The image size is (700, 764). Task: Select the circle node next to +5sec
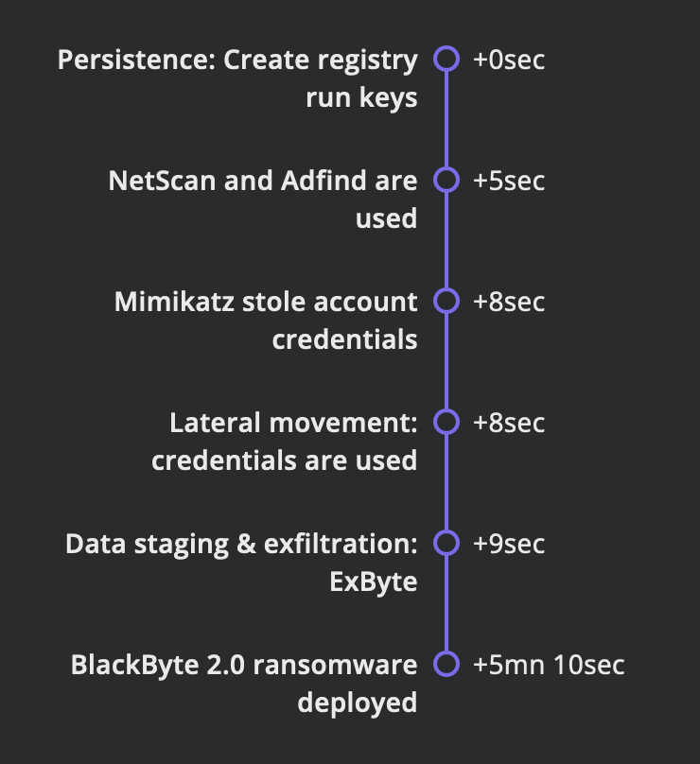tap(446, 180)
